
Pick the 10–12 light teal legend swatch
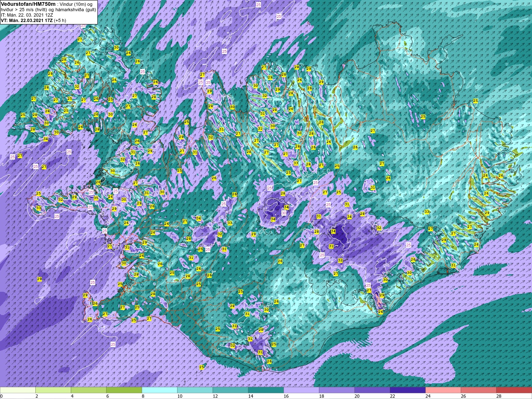click(195, 390)
